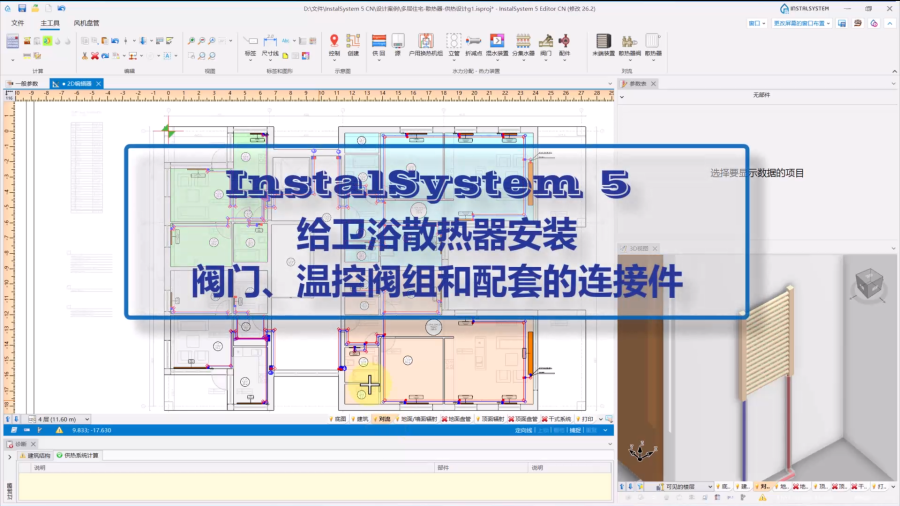Image resolution: width=900 pixels, height=506 pixels.
Task: Click the zoom-in magnifier icon
Action: tap(191, 41)
